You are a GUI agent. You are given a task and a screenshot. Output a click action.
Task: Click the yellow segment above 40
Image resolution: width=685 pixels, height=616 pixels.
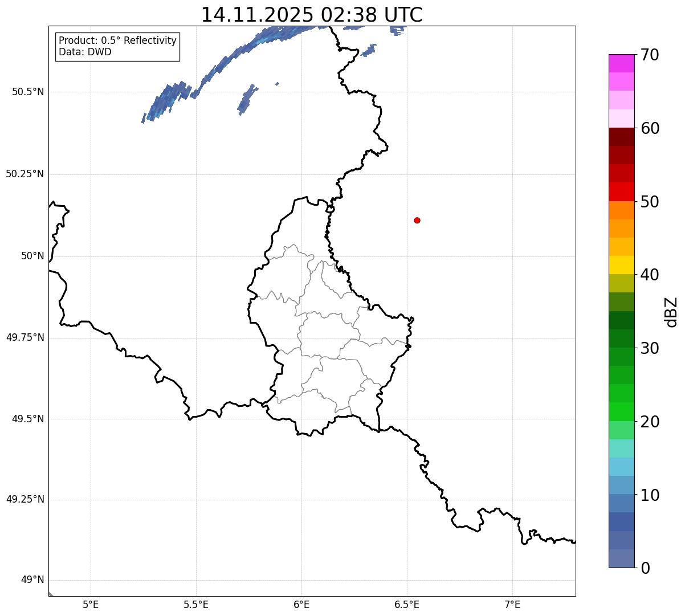point(621,265)
